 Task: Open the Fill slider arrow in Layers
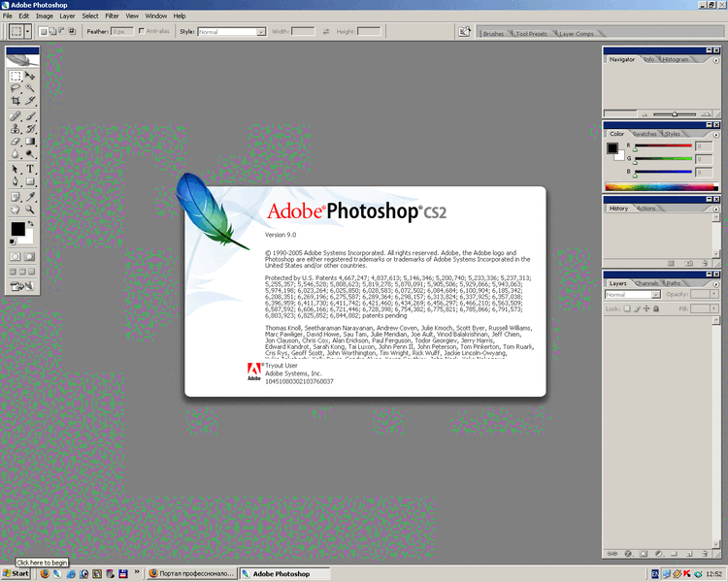(714, 308)
